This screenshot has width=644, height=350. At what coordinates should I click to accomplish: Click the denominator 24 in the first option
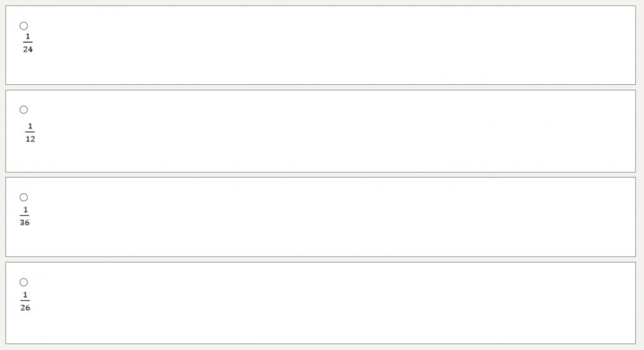click(x=28, y=50)
